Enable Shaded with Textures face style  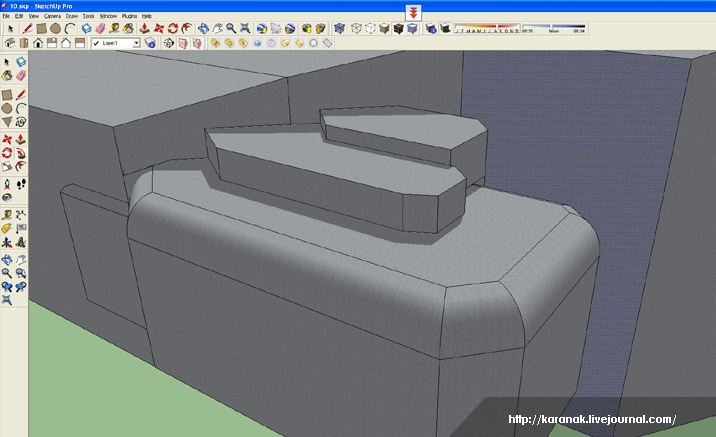coord(398,29)
